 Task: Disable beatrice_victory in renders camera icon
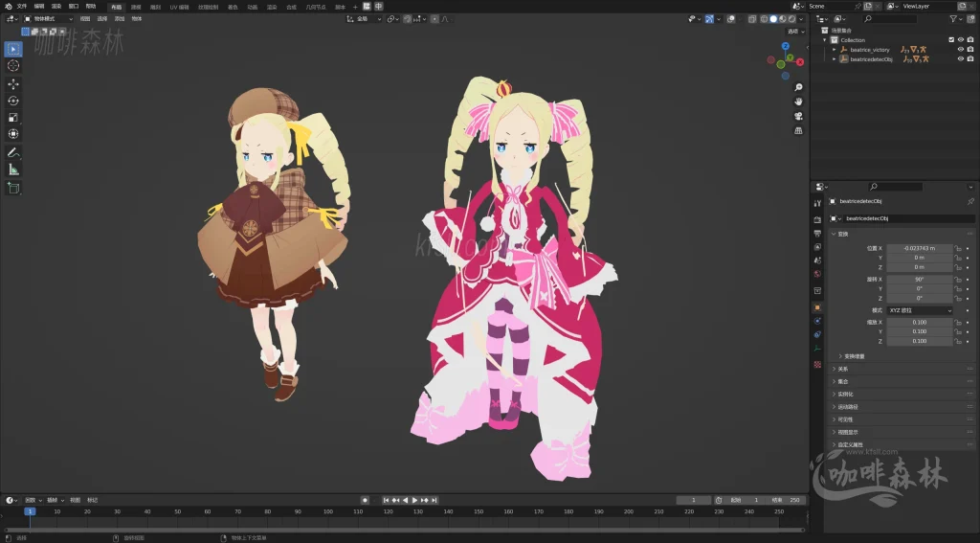(x=970, y=50)
